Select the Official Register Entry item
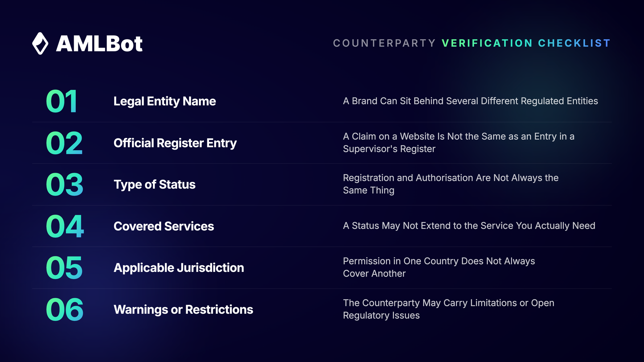This screenshot has width=644, height=362. (175, 143)
